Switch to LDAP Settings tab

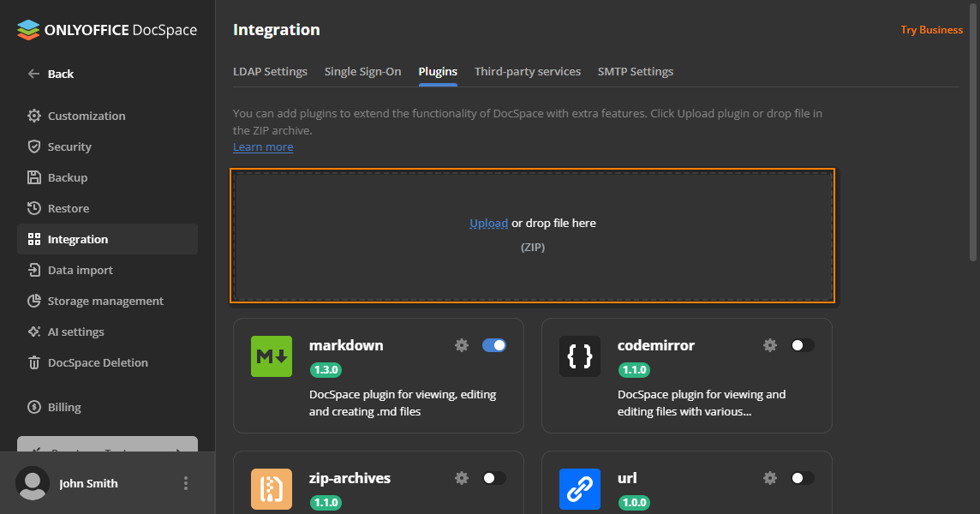(270, 71)
